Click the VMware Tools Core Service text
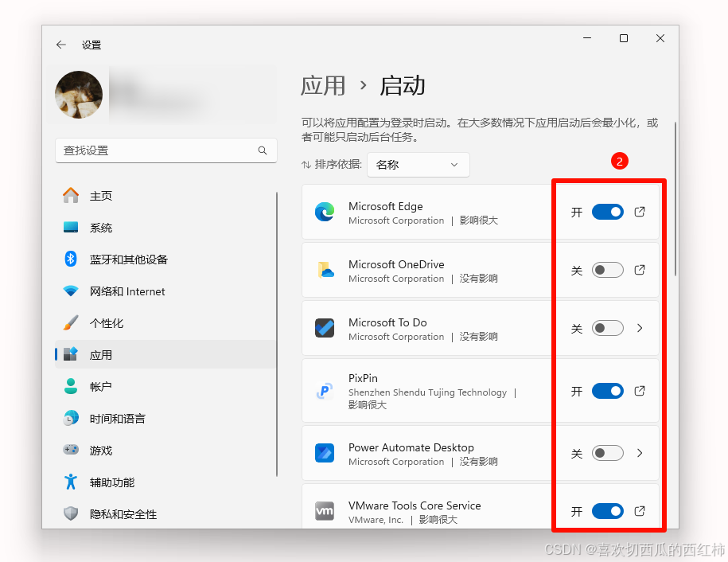 [415, 505]
